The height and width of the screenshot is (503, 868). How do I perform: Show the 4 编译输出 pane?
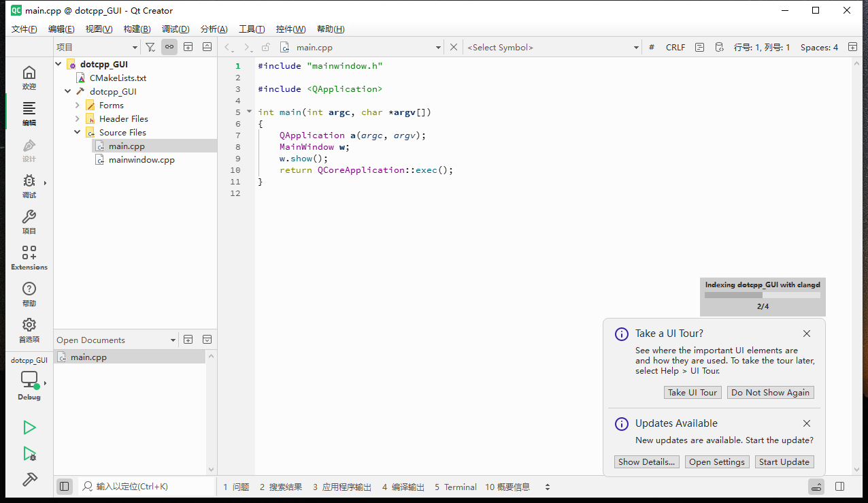[403, 487]
